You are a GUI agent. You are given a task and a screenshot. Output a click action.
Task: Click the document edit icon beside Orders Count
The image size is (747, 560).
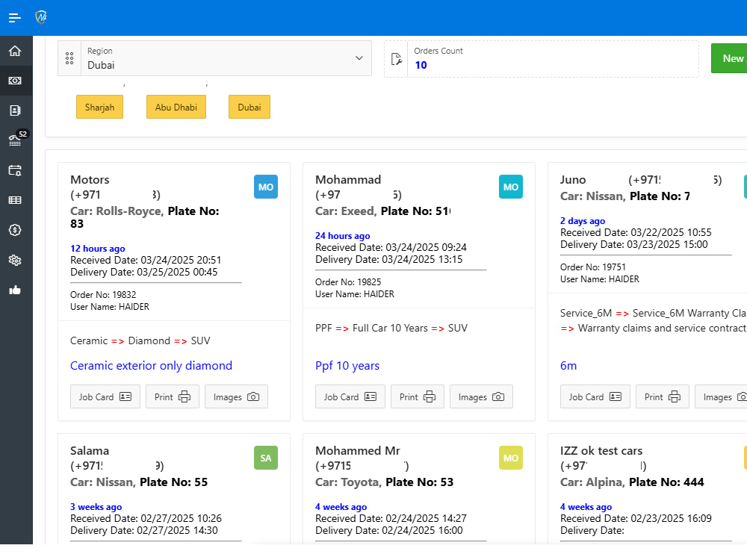pyautogui.click(x=397, y=59)
